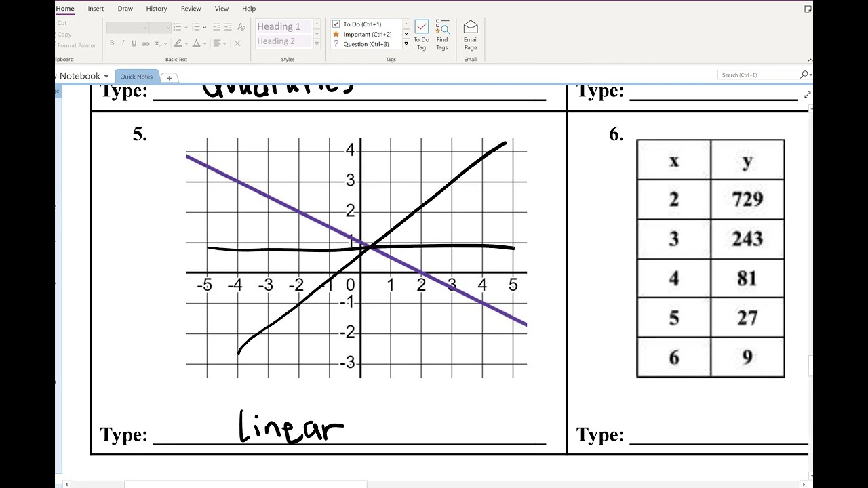Click the Bold formatting icon
The image size is (868, 488).
coord(112,43)
